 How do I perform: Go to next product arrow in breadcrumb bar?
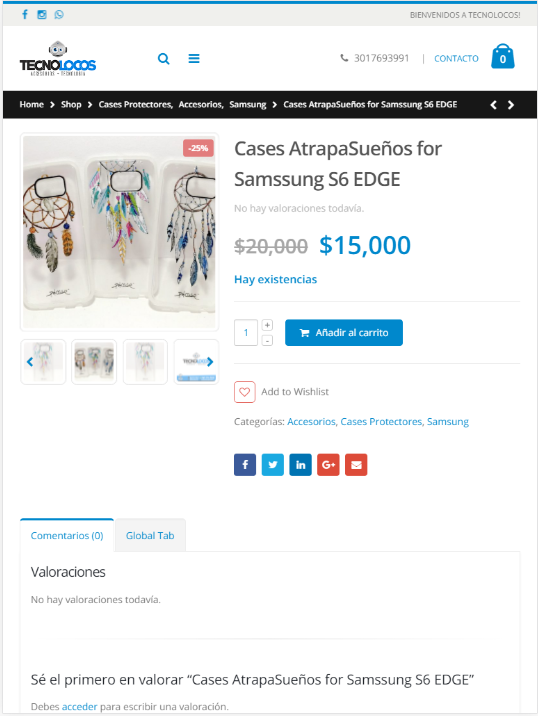point(511,105)
